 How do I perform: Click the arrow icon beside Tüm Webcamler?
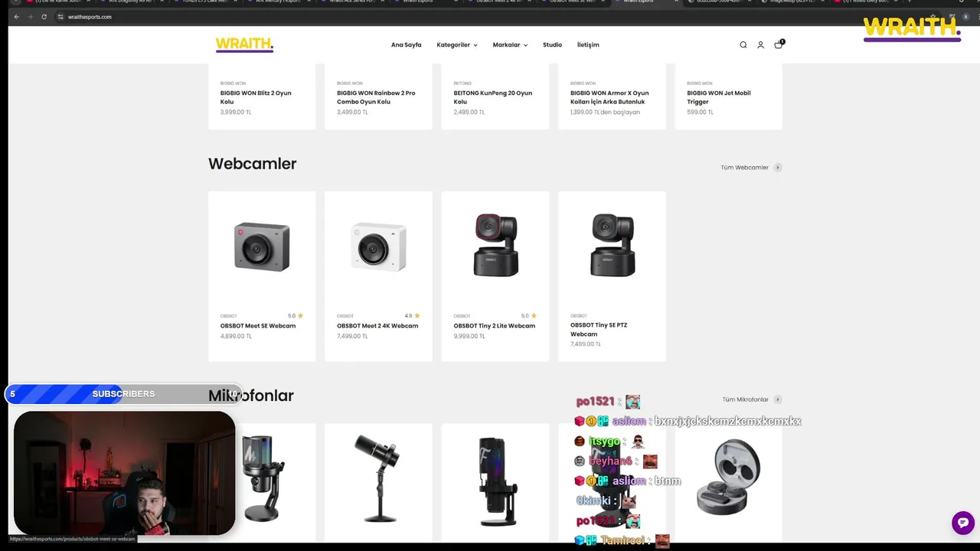coord(778,168)
